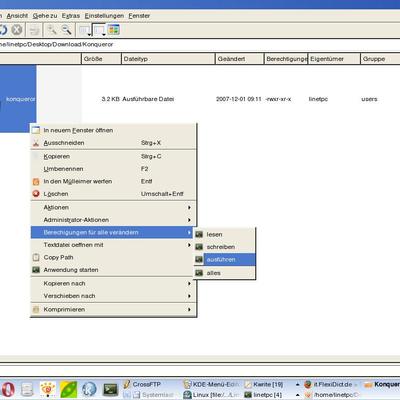Expand the Komprimieren submenu

(113, 309)
